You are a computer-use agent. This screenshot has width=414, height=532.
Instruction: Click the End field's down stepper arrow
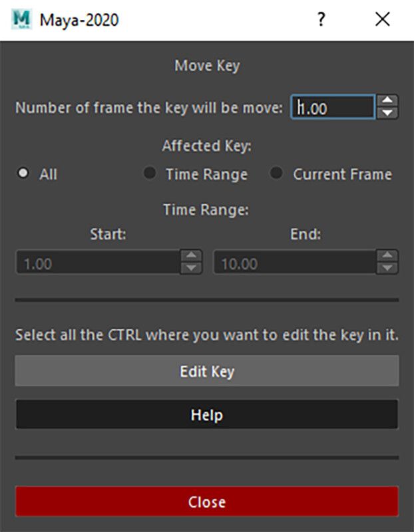pyautogui.click(x=387, y=267)
